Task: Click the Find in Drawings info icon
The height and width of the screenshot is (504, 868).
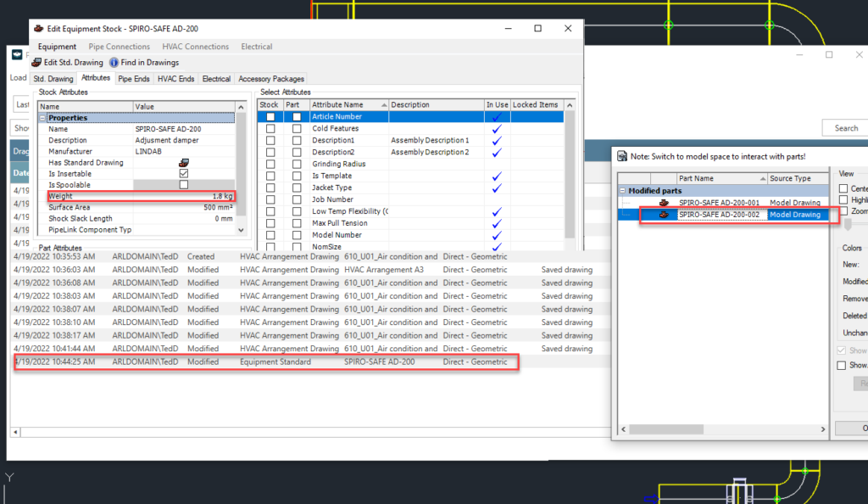Action: tap(114, 62)
